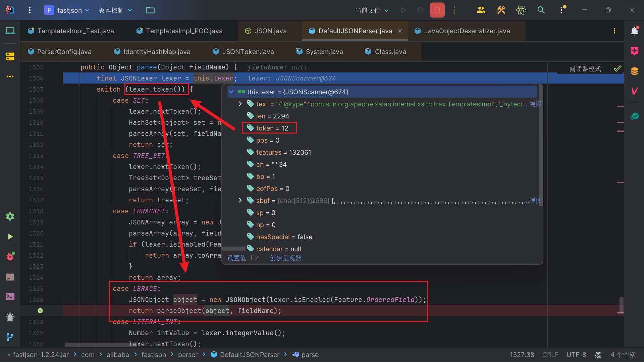Open the fastjson project dropdown
644x362 pixels.
67,10
